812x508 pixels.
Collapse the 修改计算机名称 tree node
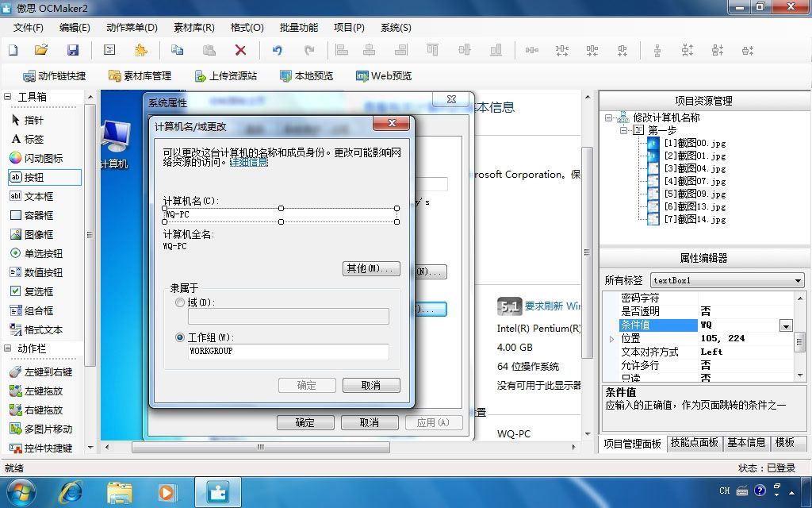[608, 117]
